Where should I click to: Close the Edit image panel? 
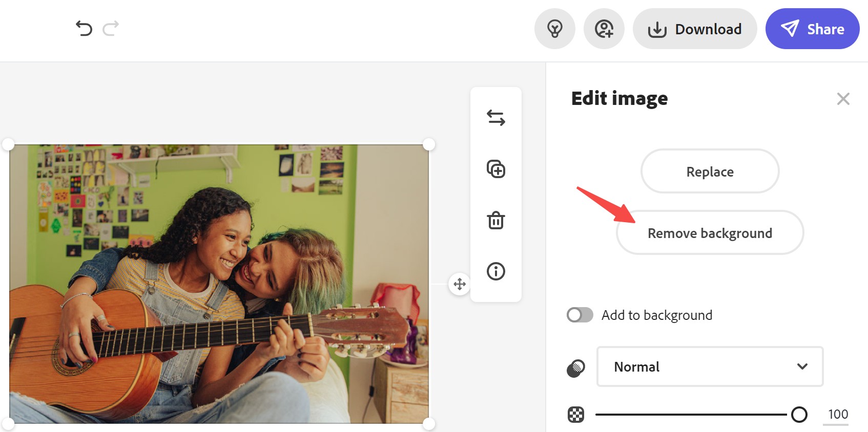coord(843,99)
